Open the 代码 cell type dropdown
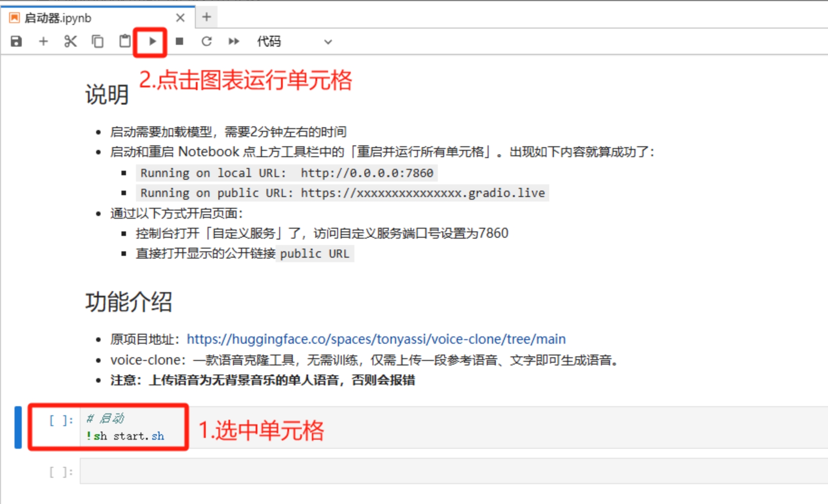 (x=295, y=42)
